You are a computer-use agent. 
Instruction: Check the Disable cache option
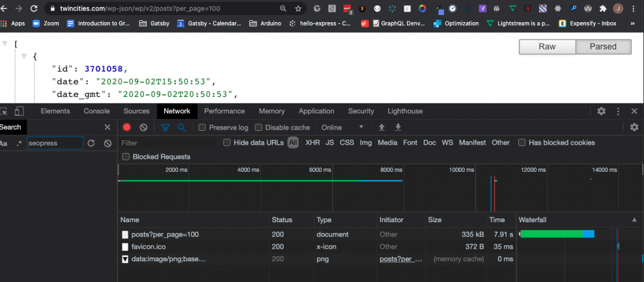258,127
